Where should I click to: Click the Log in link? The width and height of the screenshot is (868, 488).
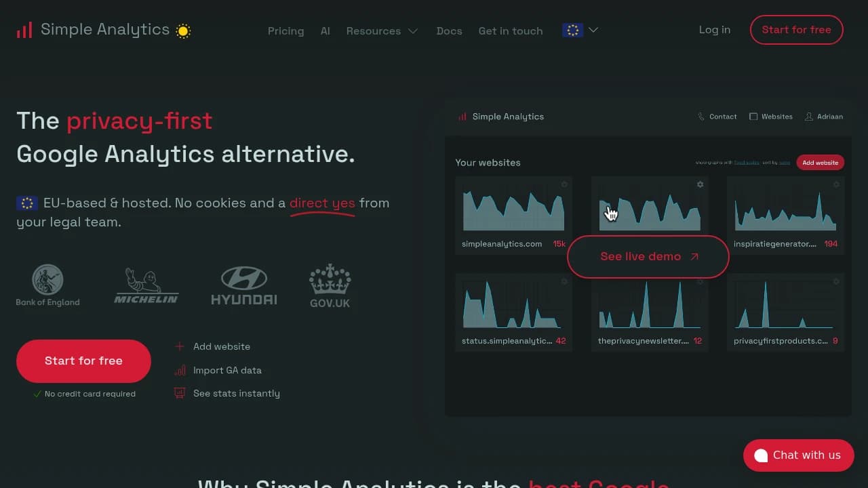click(x=715, y=30)
